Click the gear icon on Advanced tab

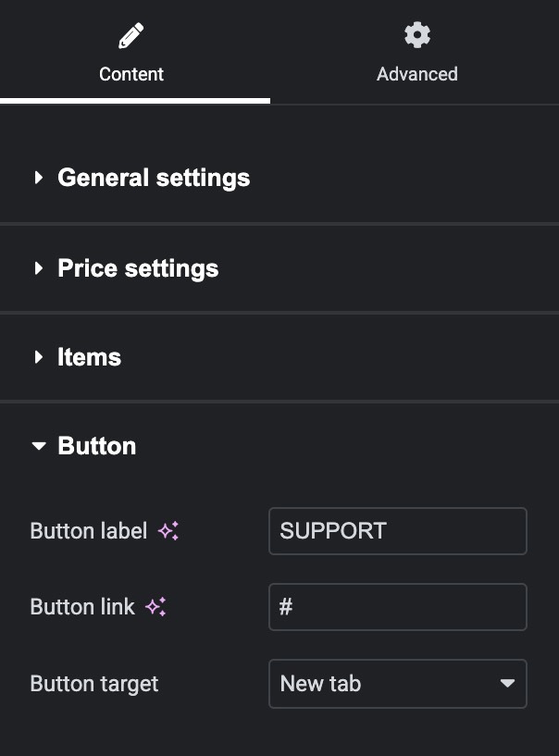[x=417, y=35]
